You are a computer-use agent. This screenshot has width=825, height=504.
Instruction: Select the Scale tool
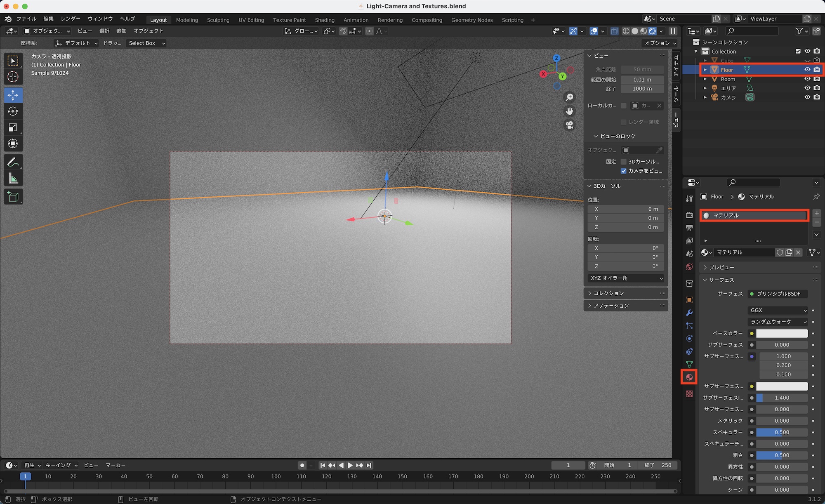point(13,127)
